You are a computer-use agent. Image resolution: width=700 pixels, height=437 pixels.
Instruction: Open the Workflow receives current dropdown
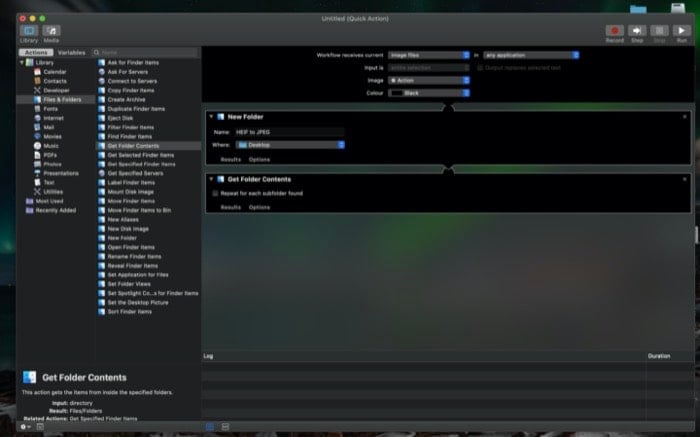[x=429, y=55]
